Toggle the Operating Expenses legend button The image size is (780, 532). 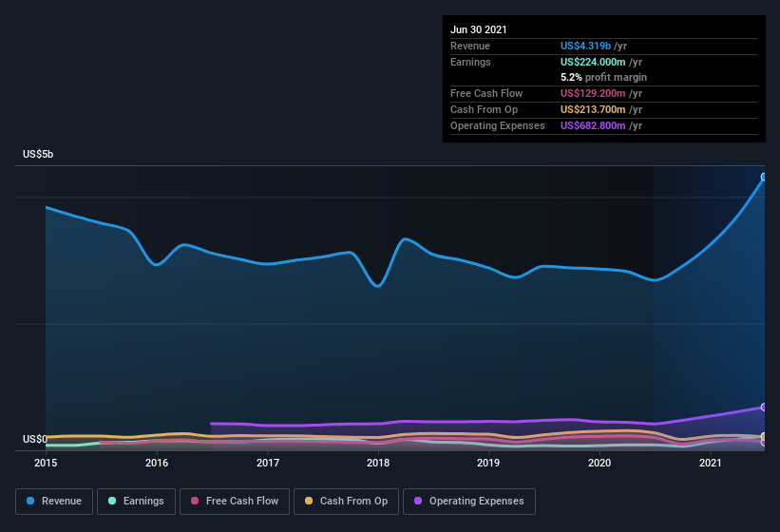tap(469, 502)
